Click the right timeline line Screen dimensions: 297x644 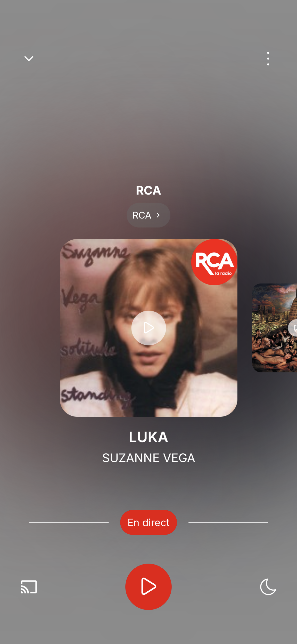tap(228, 522)
